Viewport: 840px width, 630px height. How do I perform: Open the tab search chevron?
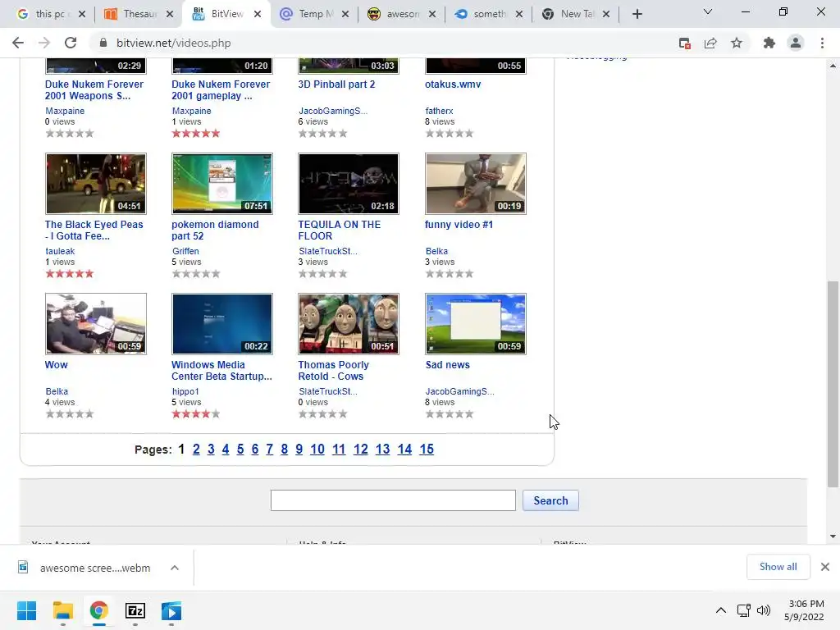708,11
